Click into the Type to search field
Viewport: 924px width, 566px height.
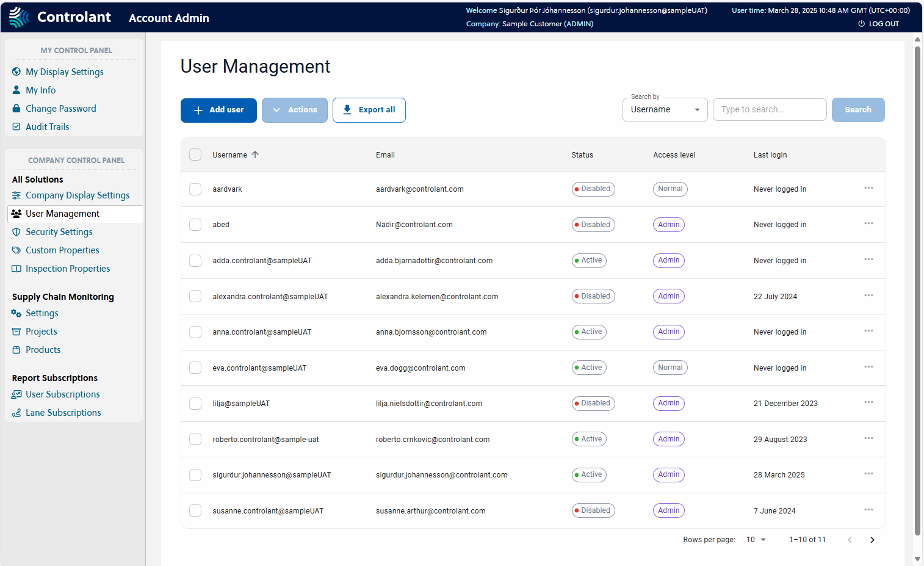(x=769, y=110)
